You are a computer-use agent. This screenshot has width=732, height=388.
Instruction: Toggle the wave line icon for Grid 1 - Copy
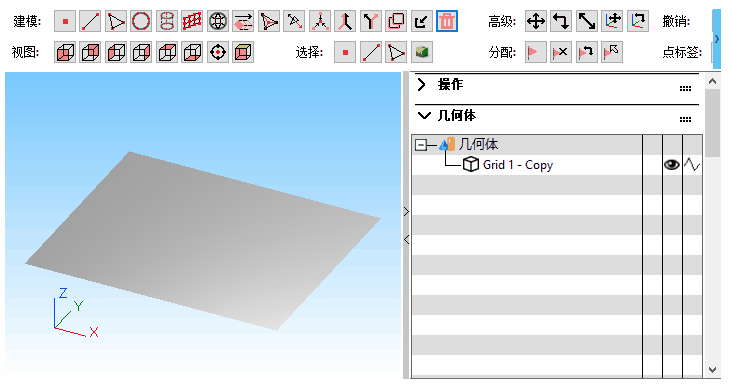tap(692, 164)
